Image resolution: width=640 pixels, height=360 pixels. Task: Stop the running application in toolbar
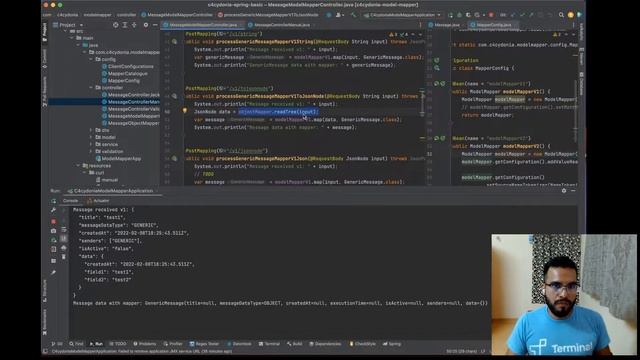[491, 15]
